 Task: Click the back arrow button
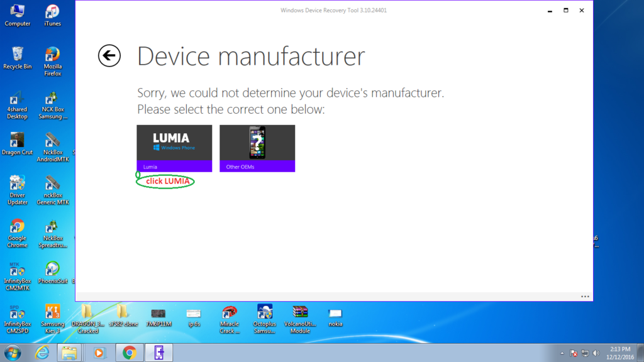coord(109,56)
